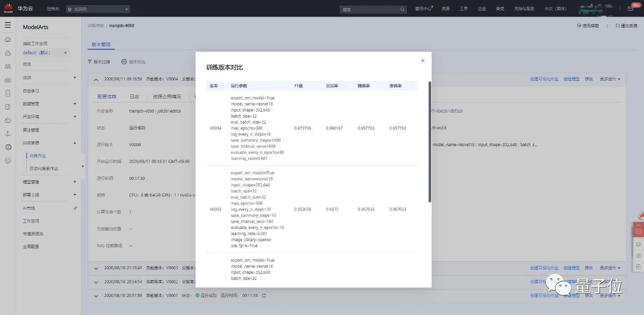This screenshot has height=315, width=644.
Task: Collapse the 训练管理 sidebar section
Action: tap(75, 143)
